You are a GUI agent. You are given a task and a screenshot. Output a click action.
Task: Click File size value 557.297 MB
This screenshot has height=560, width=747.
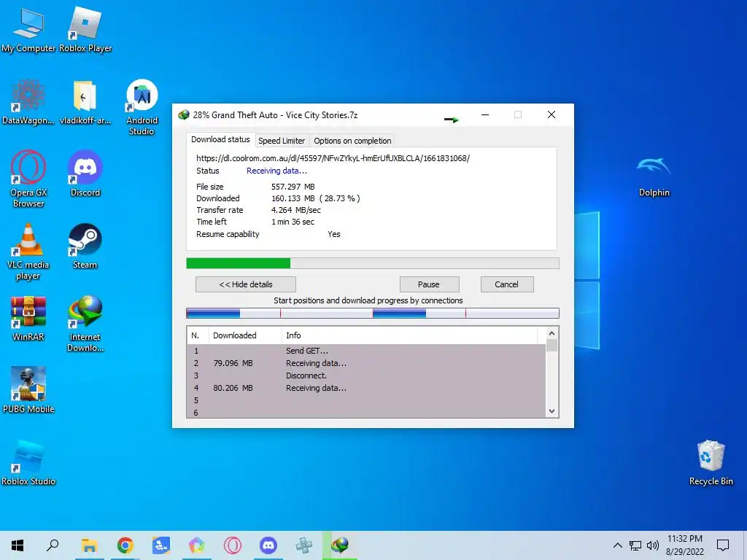point(293,187)
